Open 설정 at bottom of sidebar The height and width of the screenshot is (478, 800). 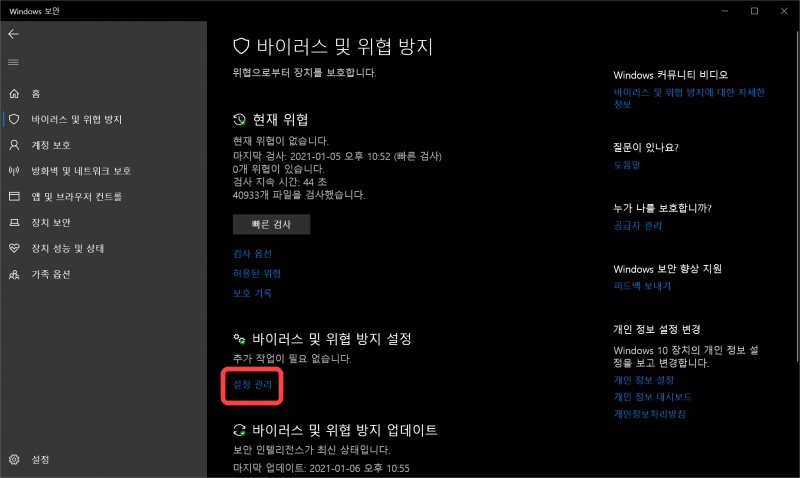[x=103, y=460]
